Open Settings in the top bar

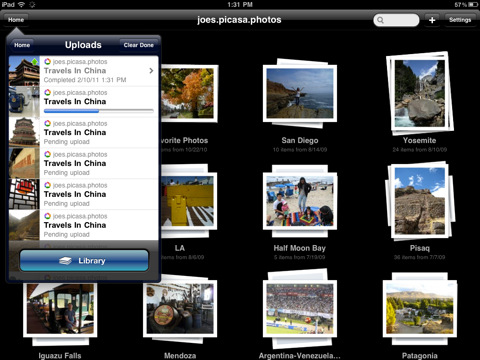coord(460,20)
